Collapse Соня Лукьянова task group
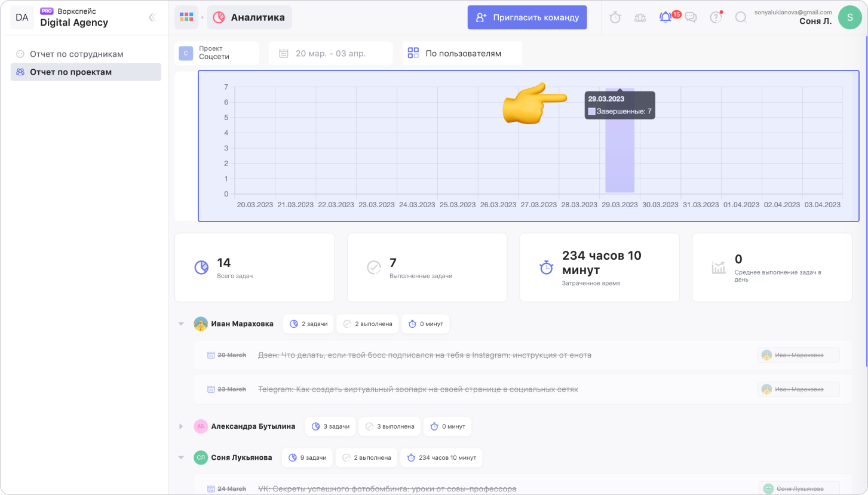Viewport: 868px width, 495px height. pyautogui.click(x=181, y=457)
